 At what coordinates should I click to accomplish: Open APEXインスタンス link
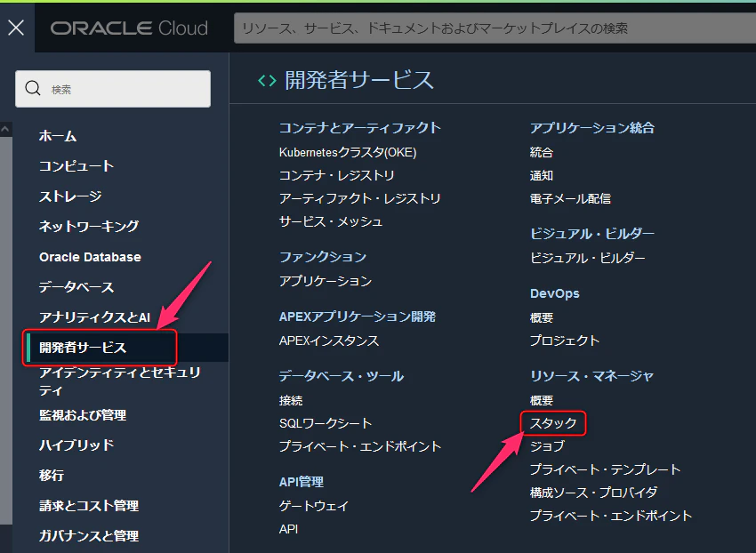pyautogui.click(x=329, y=341)
